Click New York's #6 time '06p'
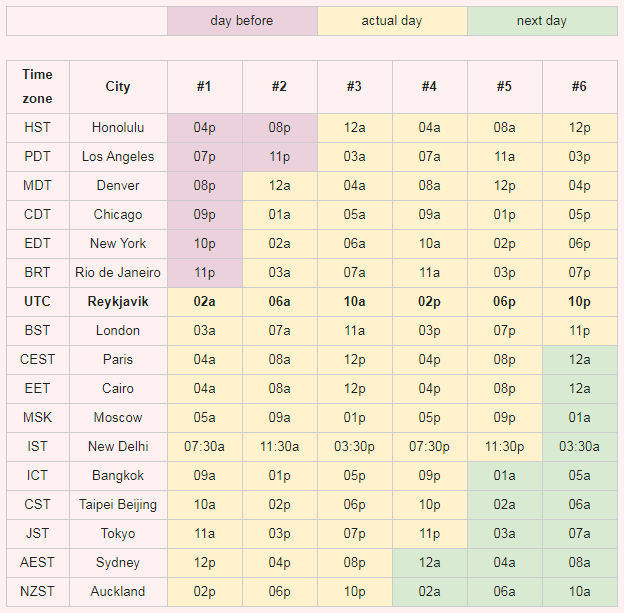624x613 pixels. (x=580, y=244)
